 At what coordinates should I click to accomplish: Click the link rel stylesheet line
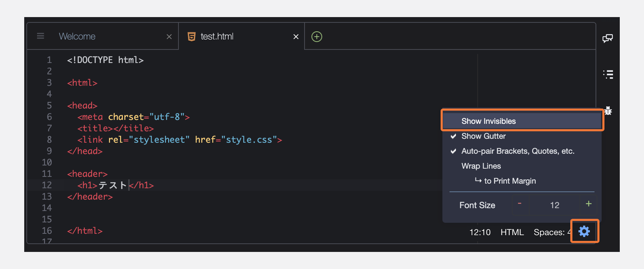point(180,139)
